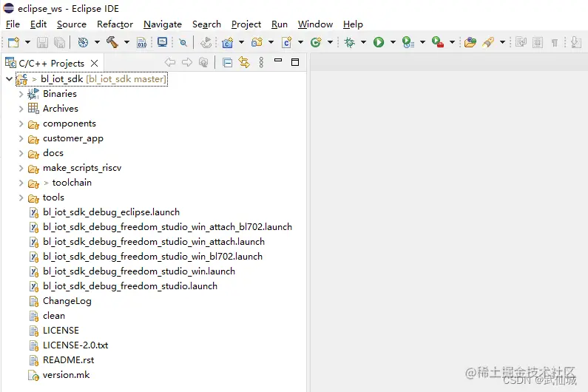Open the External Tools dropdown arrow

(x=452, y=42)
